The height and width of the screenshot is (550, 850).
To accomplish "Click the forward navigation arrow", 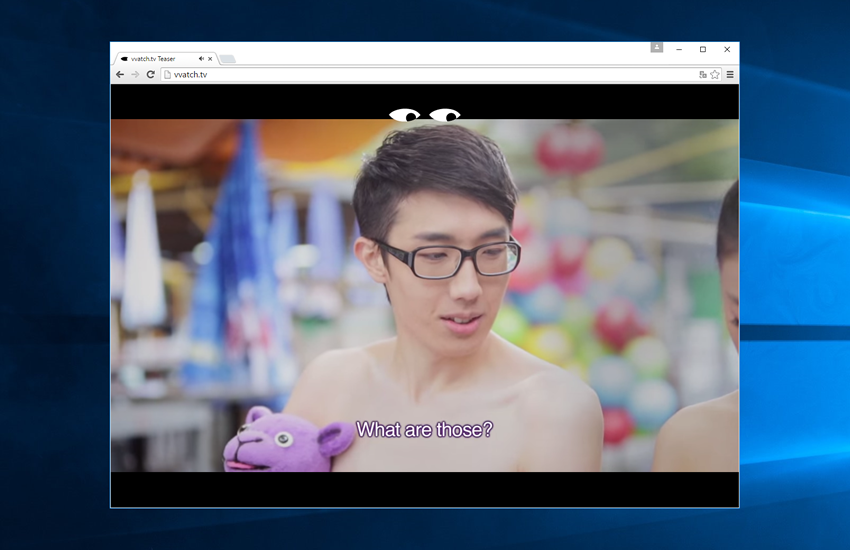I will (135, 75).
